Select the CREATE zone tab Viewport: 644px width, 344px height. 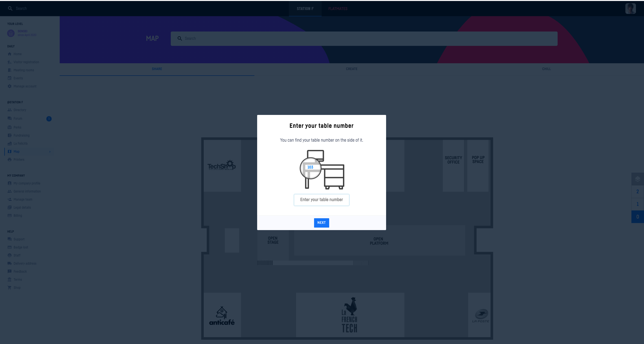coord(352,69)
